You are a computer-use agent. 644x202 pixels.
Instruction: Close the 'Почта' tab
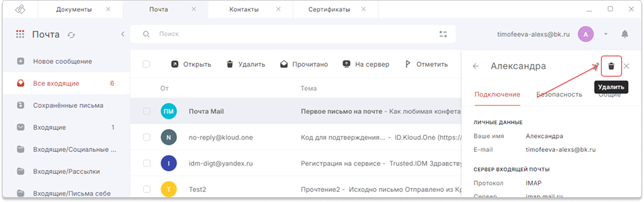click(x=194, y=10)
